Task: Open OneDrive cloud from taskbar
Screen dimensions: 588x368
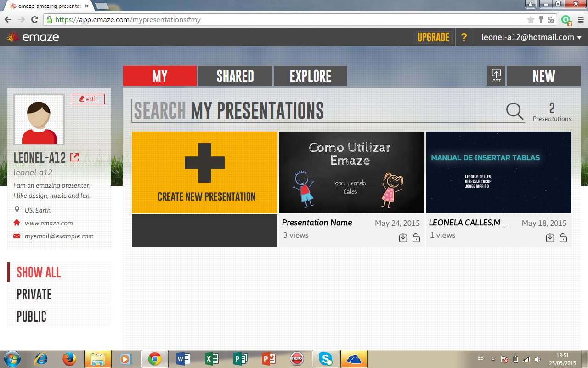Action: click(x=354, y=359)
